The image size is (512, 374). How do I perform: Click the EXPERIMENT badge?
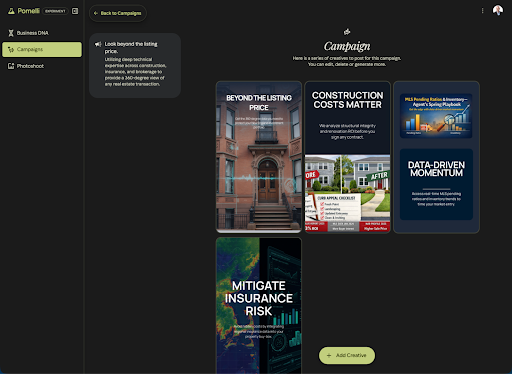[x=55, y=11]
